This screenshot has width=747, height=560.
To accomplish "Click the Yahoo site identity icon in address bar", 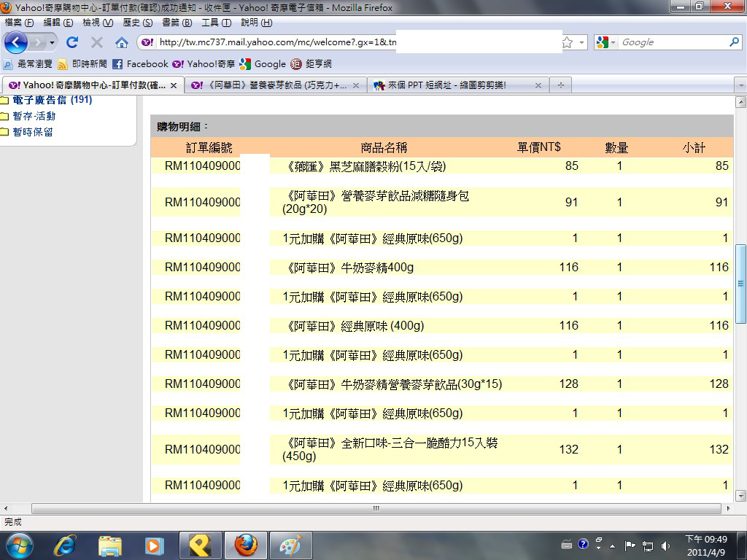I will 147,42.
